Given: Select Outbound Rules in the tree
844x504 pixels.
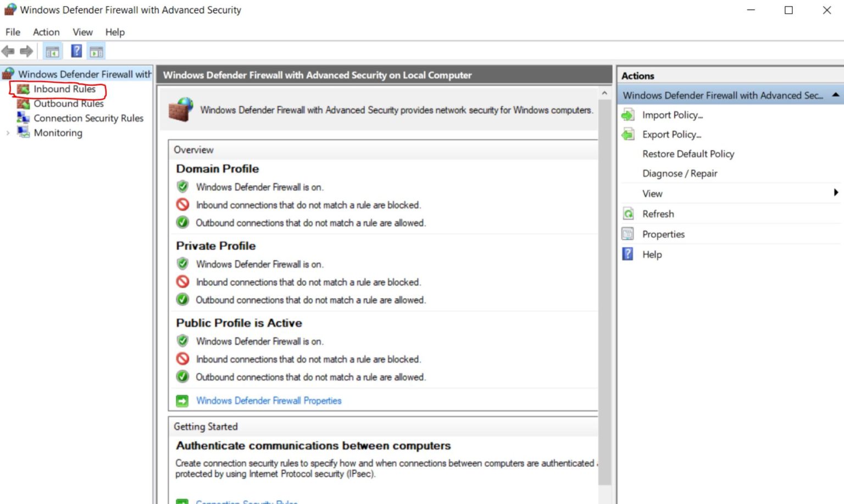Looking at the screenshot, I should click(x=68, y=104).
